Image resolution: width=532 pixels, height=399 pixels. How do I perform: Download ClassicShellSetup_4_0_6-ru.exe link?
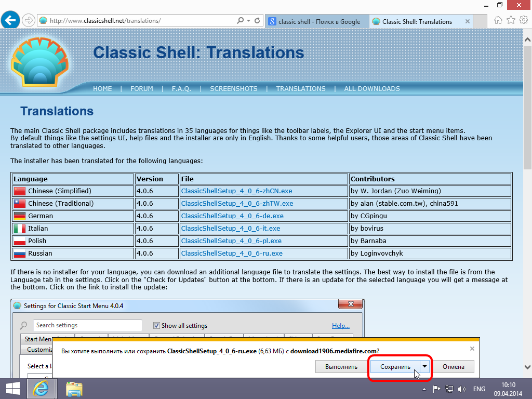click(232, 254)
